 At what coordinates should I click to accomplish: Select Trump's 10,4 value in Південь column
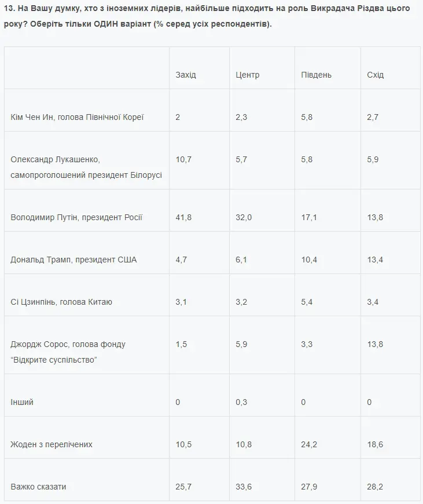click(x=309, y=260)
